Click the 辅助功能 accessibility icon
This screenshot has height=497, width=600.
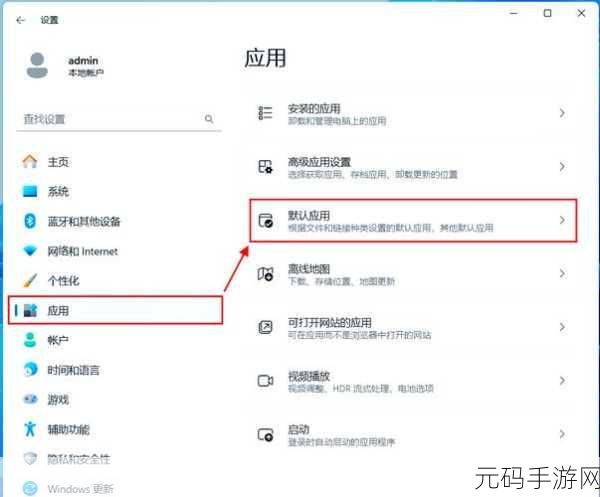point(30,429)
